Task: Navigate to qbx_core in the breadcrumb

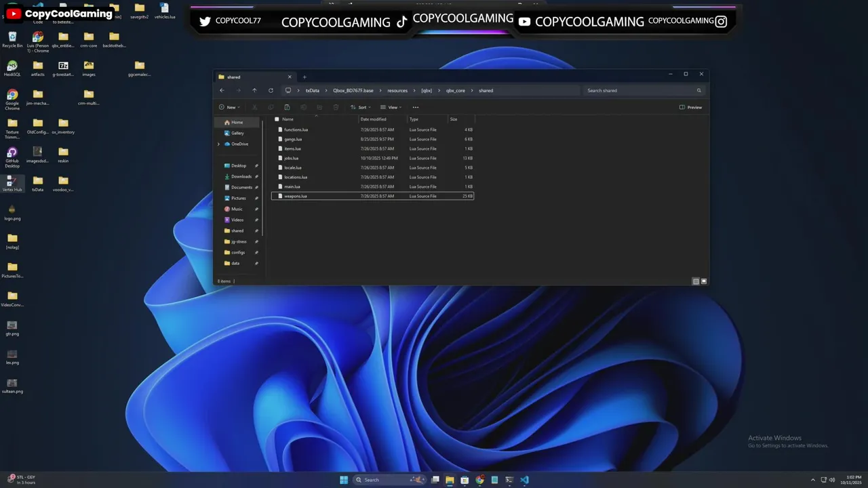Action: 456,90
